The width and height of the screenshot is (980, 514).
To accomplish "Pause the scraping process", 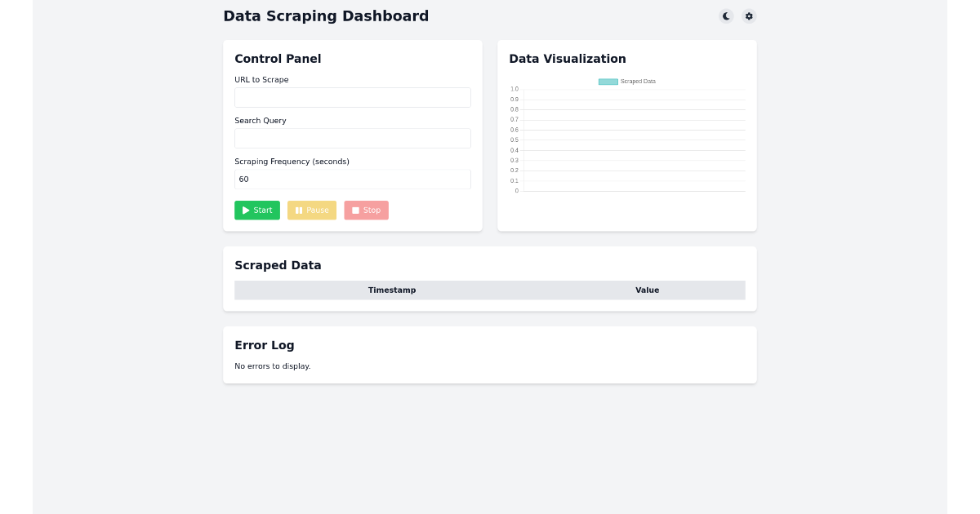I will [x=312, y=210].
